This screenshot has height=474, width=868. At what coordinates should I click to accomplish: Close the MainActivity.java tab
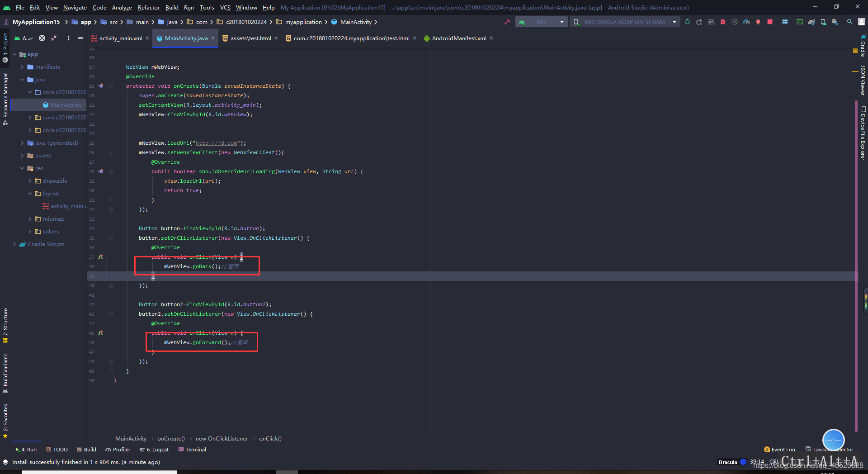click(213, 38)
